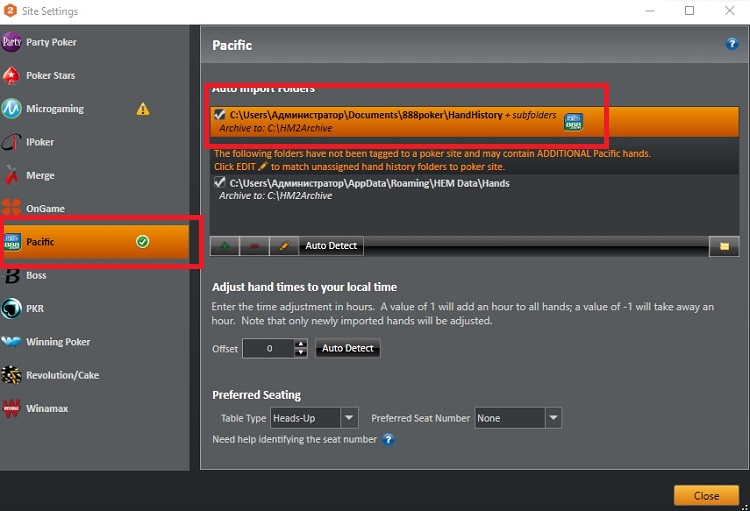
Task: Select Poker Stars in the site list
Action: click(x=95, y=76)
